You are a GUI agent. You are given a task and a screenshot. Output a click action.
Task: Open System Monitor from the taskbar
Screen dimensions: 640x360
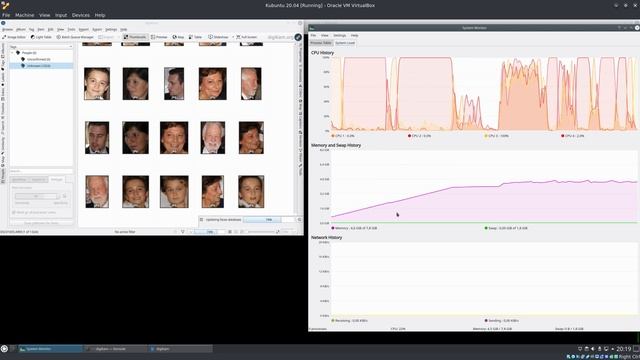tap(50, 349)
